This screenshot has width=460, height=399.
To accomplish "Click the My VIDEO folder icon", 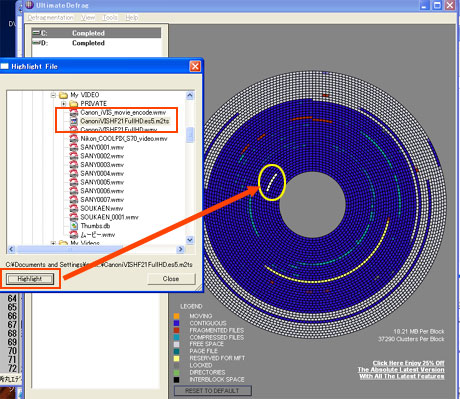I will coord(63,95).
